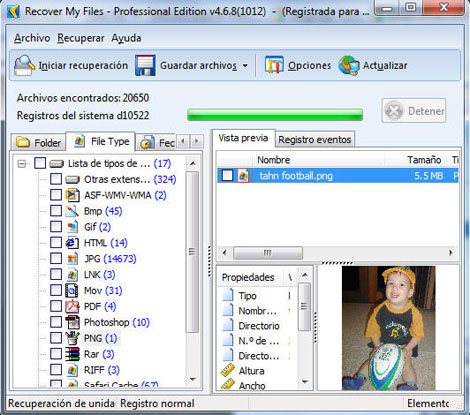Click the tab strip left scroll arrow

coord(183,141)
